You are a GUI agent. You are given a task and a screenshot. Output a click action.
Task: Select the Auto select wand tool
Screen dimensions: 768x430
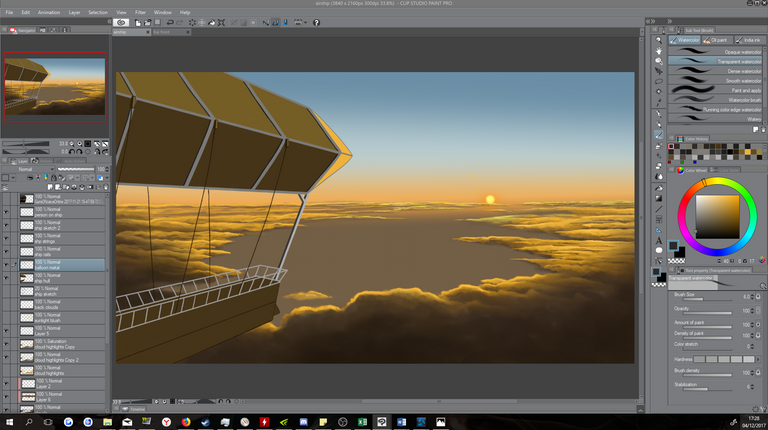pos(658,92)
